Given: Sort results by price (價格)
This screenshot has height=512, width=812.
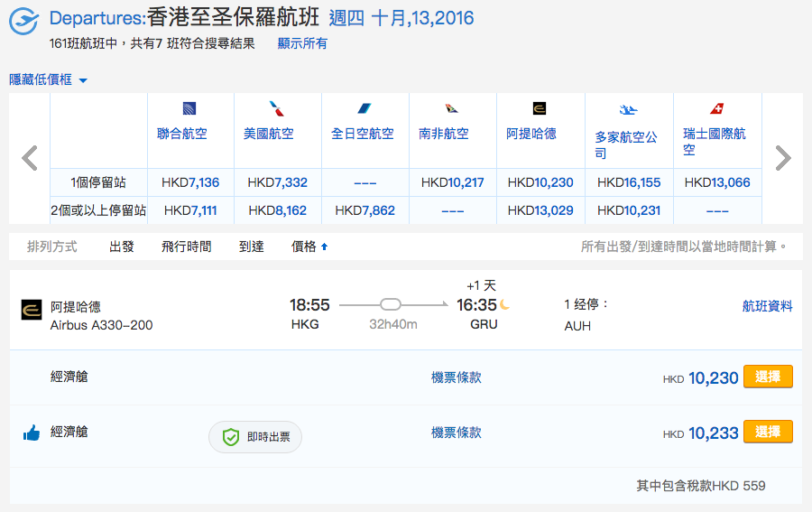Looking at the screenshot, I should click(x=303, y=247).
